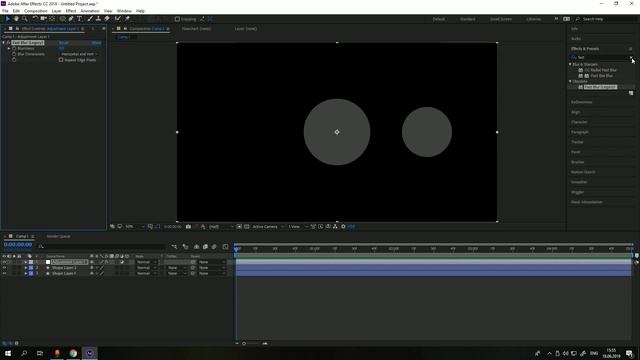This screenshot has width=640, height=360.
Task: Open the Tracker panel
Action: tap(577, 142)
